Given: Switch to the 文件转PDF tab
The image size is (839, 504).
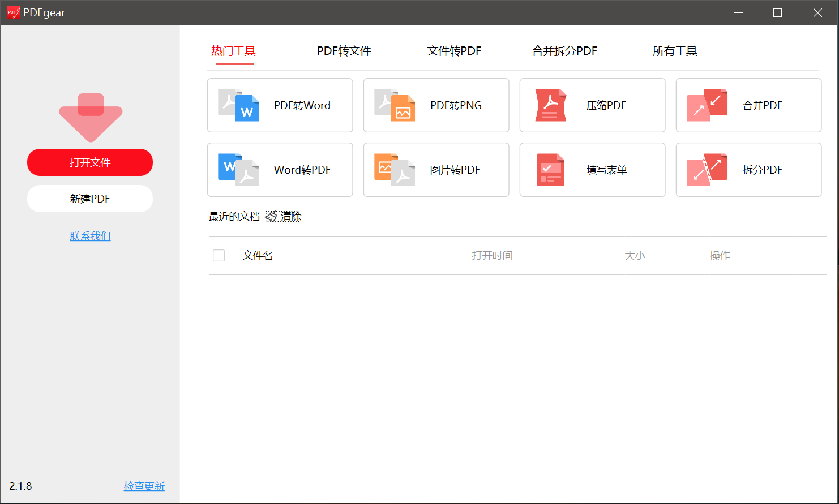Looking at the screenshot, I should pyautogui.click(x=453, y=51).
